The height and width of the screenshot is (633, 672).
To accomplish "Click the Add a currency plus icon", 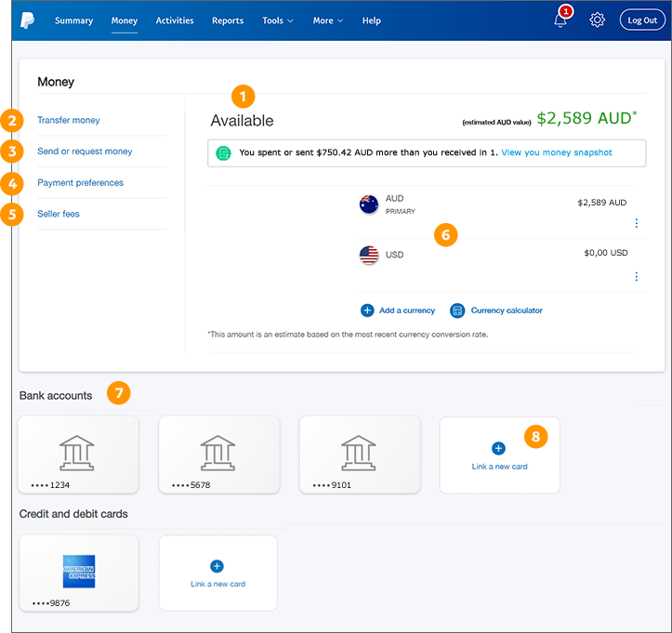I will [367, 310].
